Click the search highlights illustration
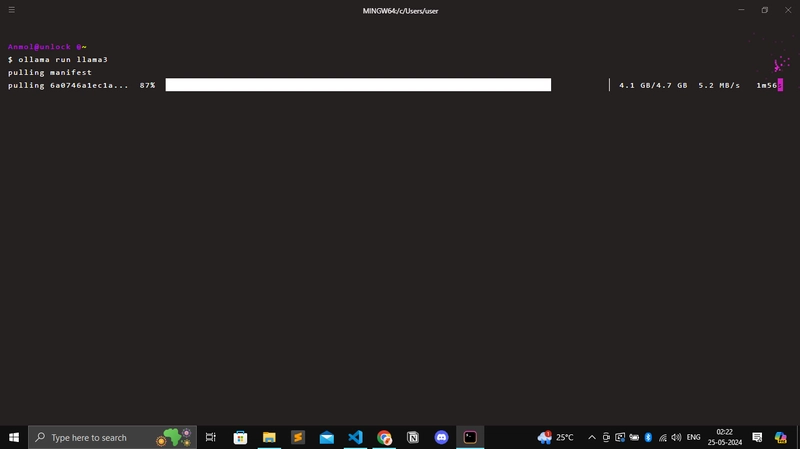Viewport: 800px width, 449px height. click(x=174, y=437)
